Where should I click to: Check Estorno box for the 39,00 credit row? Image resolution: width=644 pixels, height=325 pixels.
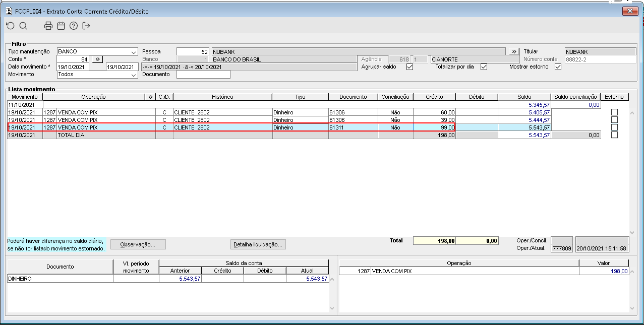click(614, 120)
